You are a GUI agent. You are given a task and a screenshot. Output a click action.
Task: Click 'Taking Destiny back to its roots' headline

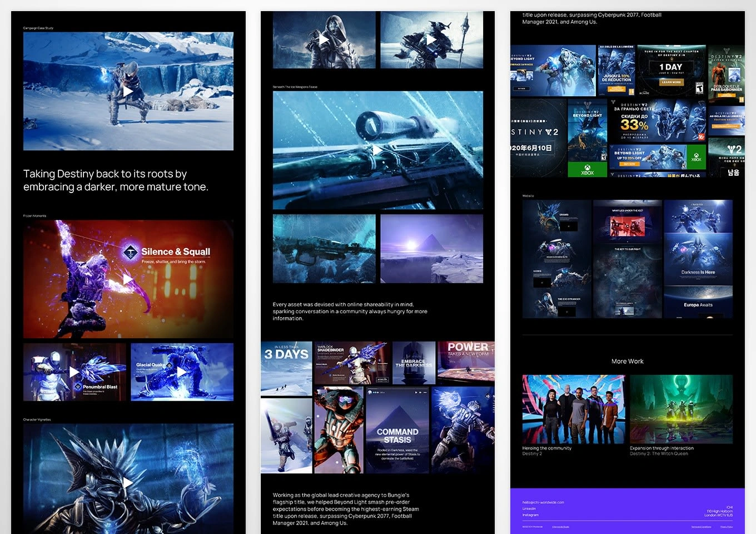[116, 180]
